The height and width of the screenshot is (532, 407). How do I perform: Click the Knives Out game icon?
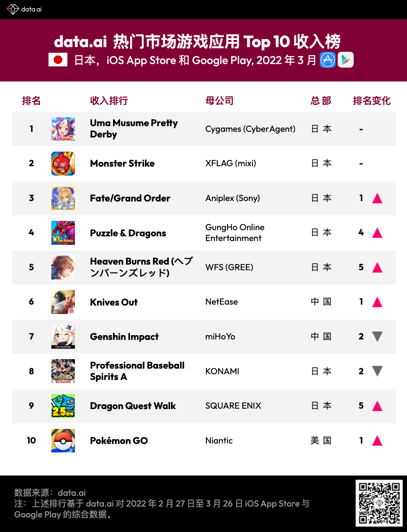(x=63, y=302)
